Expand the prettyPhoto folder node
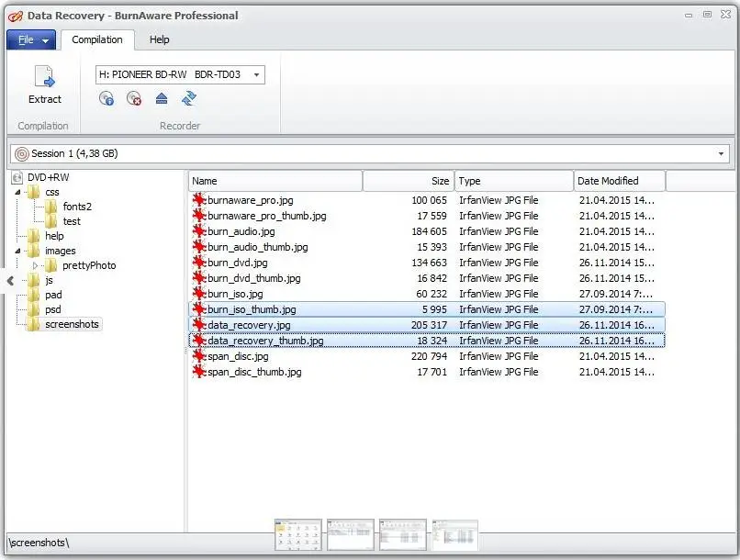The width and height of the screenshot is (740, 560). 35,265
